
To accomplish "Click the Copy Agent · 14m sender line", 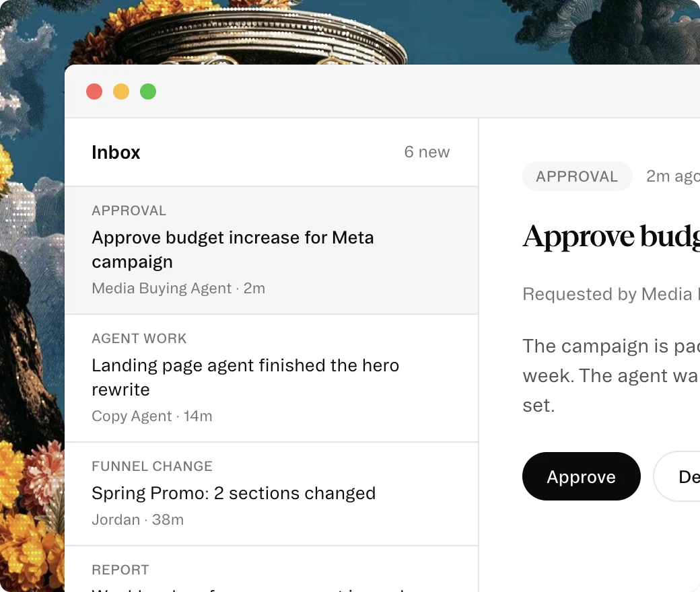I will pos(152,416).
